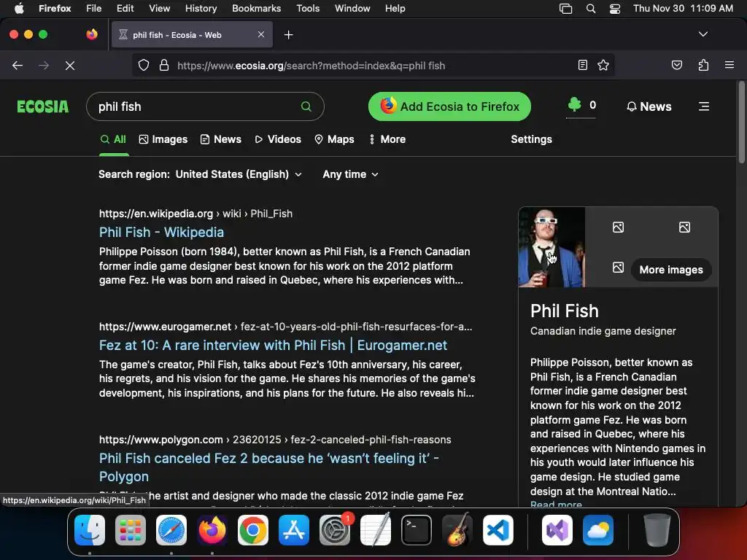The height and width of the screenshot is (560, 747).
Task: Open the Apple menu
Action: point(19,8)
